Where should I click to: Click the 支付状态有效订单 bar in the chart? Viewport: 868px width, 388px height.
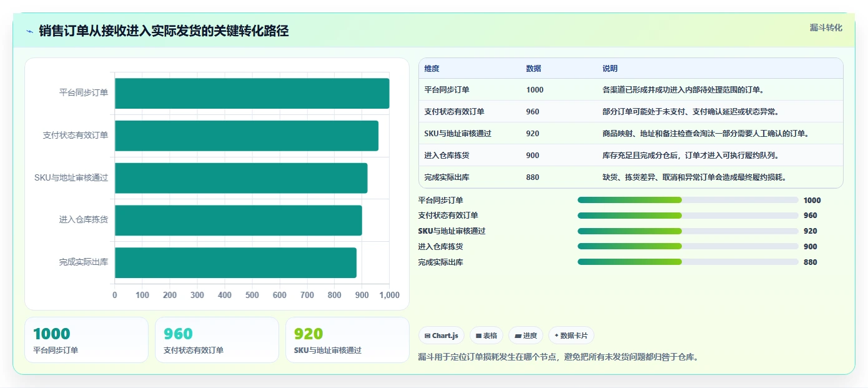click(246, 136)
